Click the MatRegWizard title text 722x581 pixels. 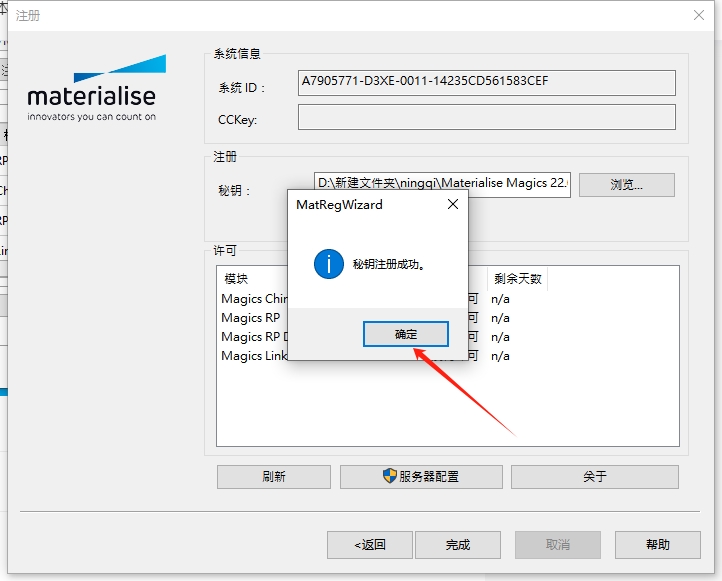click(x=339, y=205)
